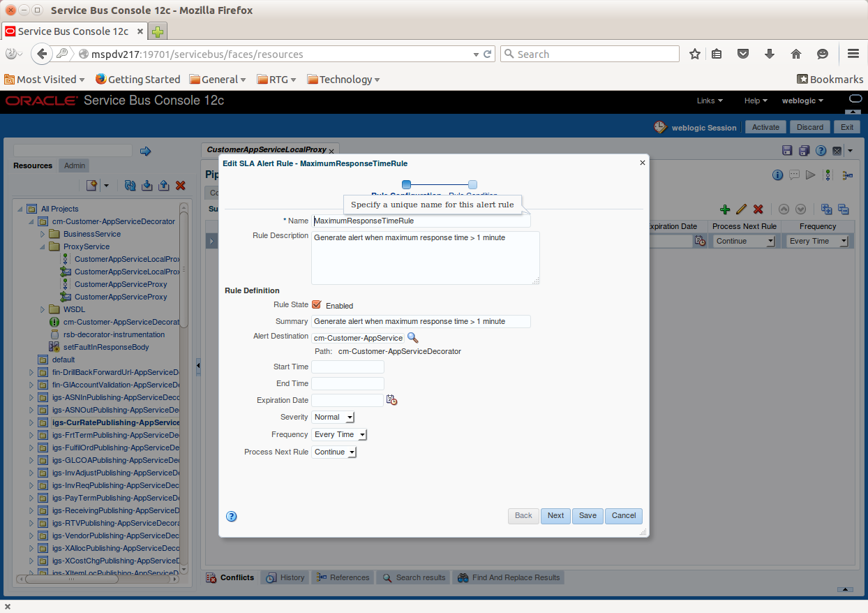Toggle the Rule State Enabled checkbox
The width and height of the screenshot is (868, 613).
pos(317,304)
